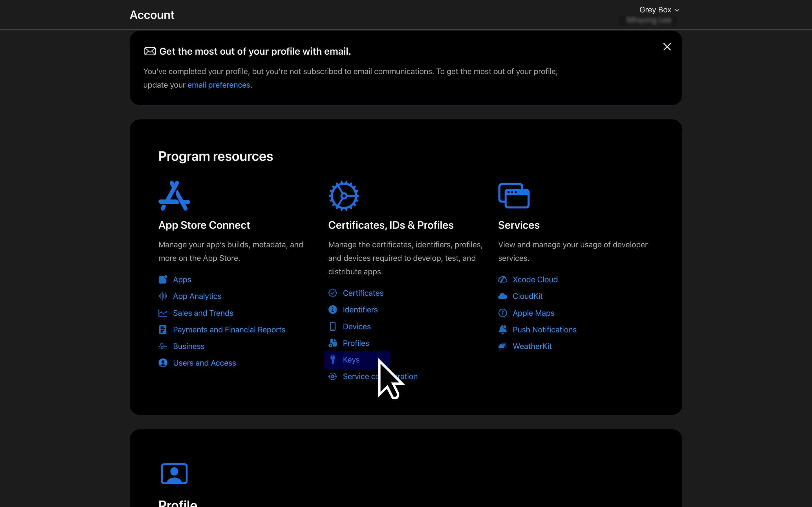Click the bell icon beside Push Notifications

[502, 329]
